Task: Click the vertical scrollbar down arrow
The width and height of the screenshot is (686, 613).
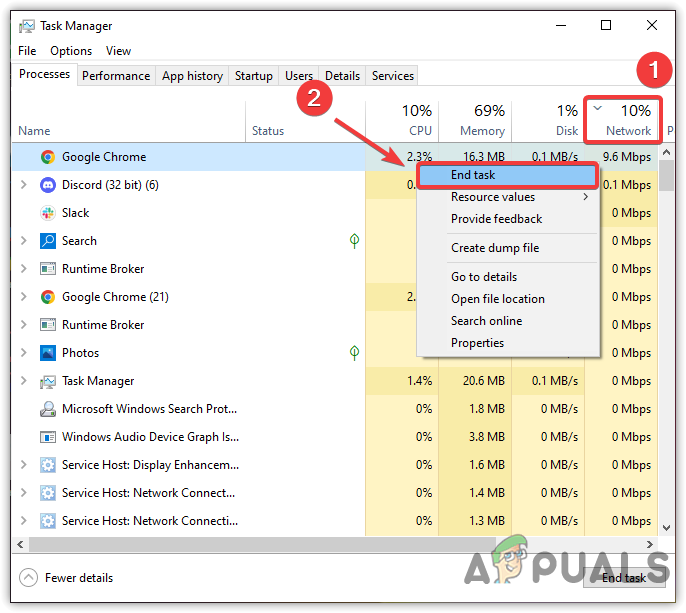Action: click(x=666, y=528)
